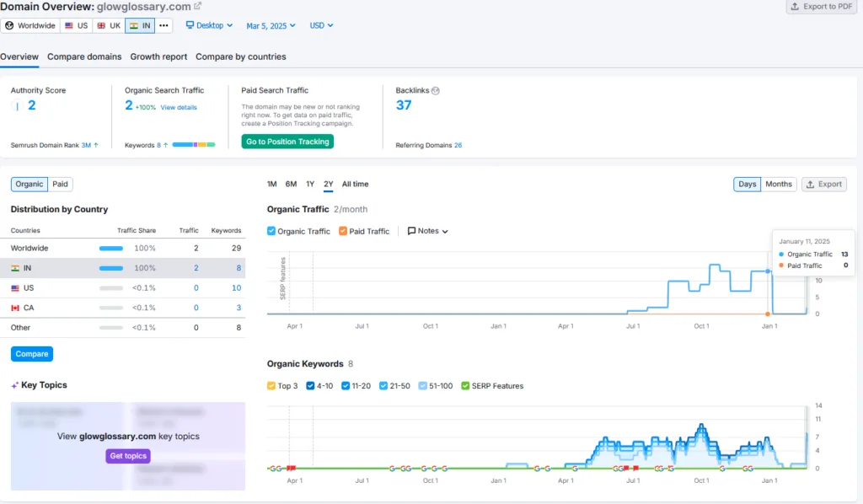
Task: Select the 1Y time range
Action: click(310, 185)
